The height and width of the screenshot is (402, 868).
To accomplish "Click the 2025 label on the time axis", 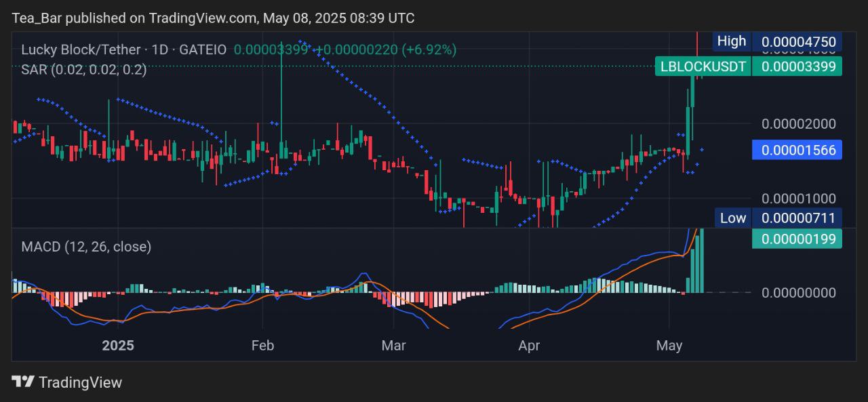I will tap(118, 346).
